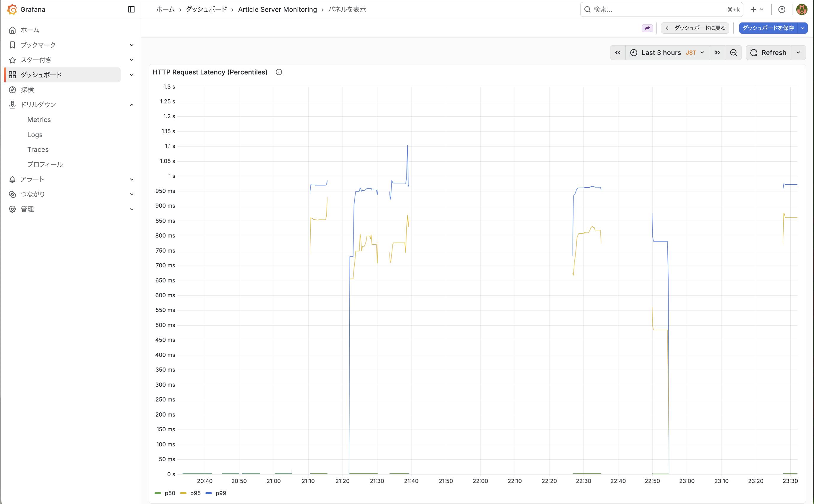Toggle the sidebar dock menu icon
The width and height of the screenshot is (814, 504).
tap(132, 9)
